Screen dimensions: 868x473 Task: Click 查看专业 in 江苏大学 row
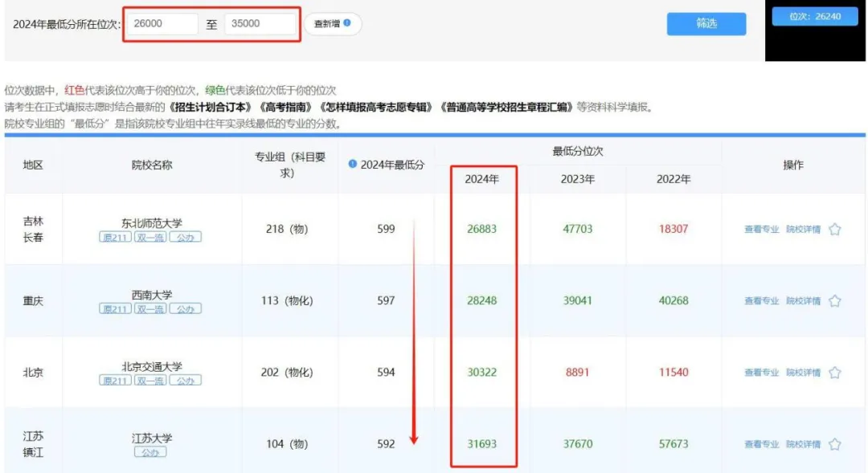761,444
